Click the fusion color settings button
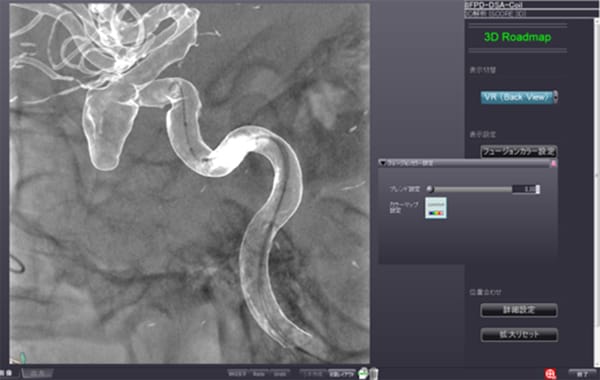Image resolution: width=600 pixels, height=380 pixels. 518,152
